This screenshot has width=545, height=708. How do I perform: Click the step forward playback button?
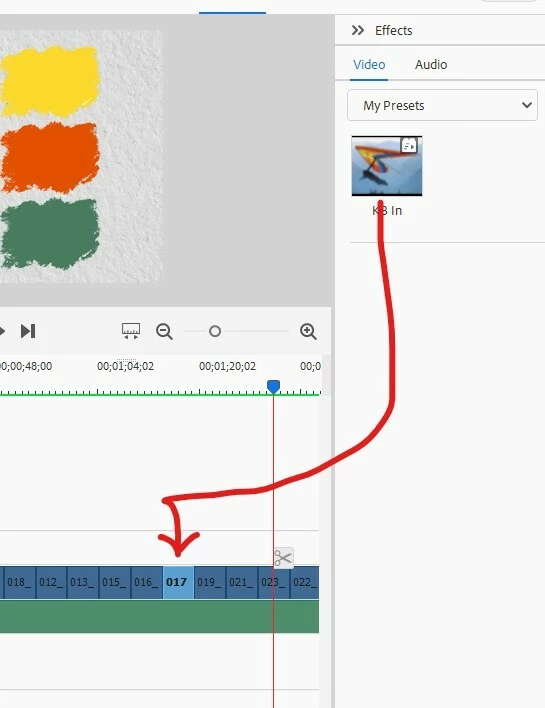28,331
